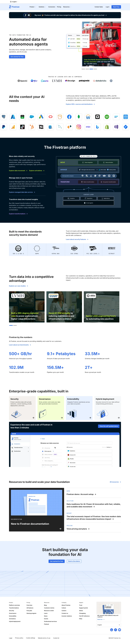Screen dimensions: 130x644
Task: Select the Google Ads connector icon
Action: coord(41,117)
